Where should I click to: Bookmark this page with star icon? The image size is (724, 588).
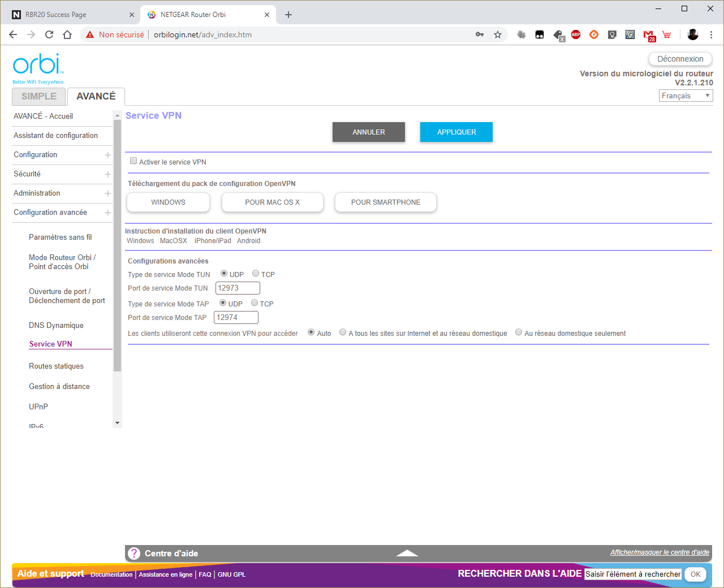pyautogui.click(x=498, y=34)
